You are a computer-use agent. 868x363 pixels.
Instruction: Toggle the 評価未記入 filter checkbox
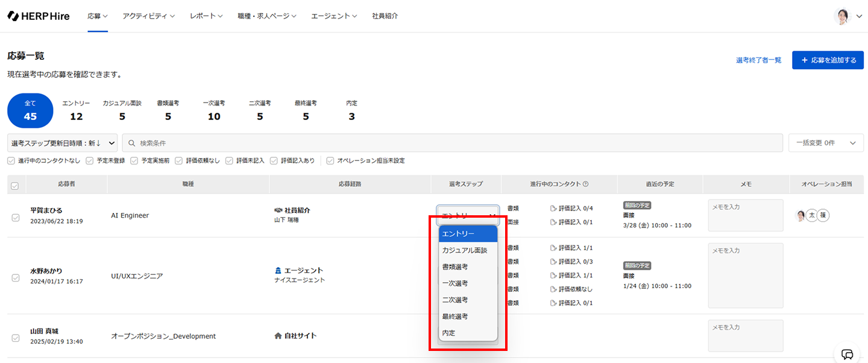pos(230,161)
